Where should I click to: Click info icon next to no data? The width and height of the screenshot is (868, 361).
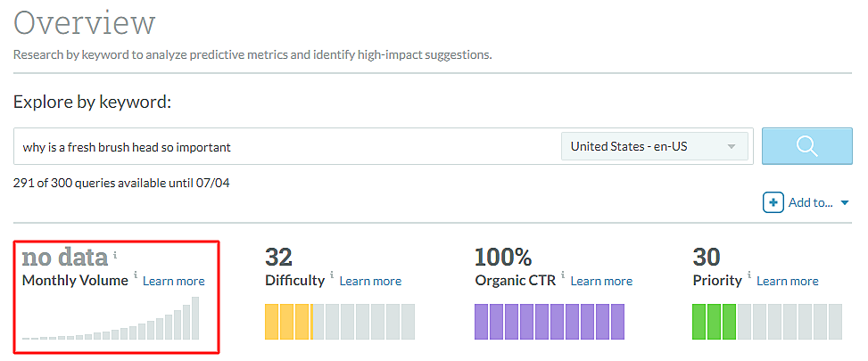(115, 254)
